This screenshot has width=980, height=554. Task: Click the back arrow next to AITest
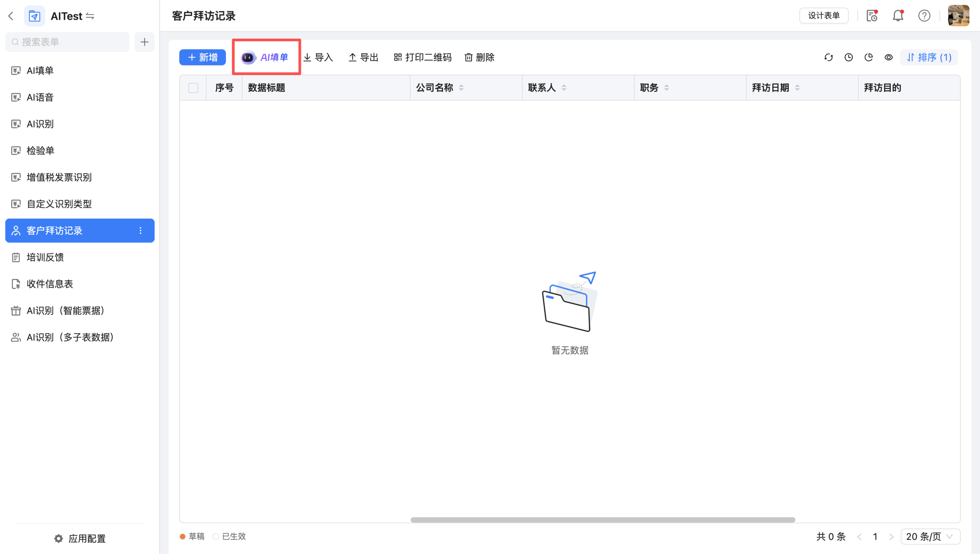pos(11,16)
